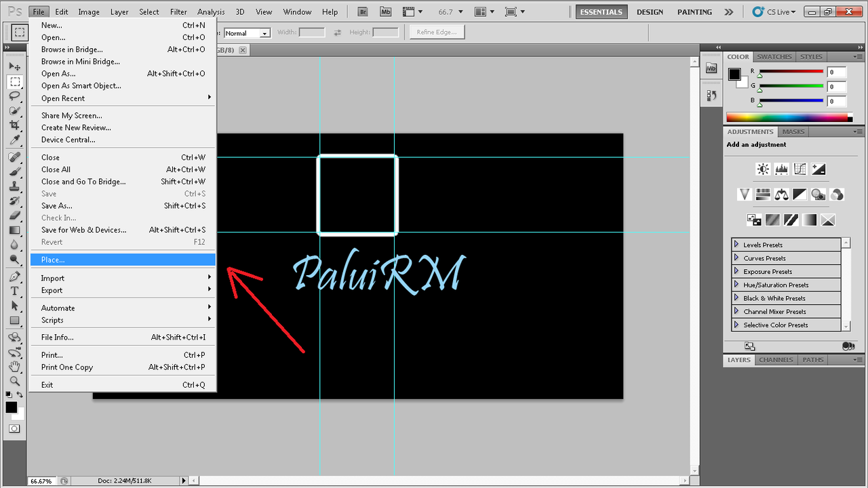Screen dimensions: 868x488
Task: Add a Vibrance adjustment
Action: click(745, 195)
